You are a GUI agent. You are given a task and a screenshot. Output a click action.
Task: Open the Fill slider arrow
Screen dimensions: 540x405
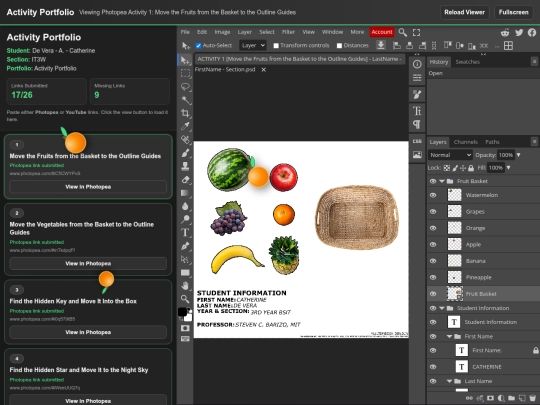(508, 168)
